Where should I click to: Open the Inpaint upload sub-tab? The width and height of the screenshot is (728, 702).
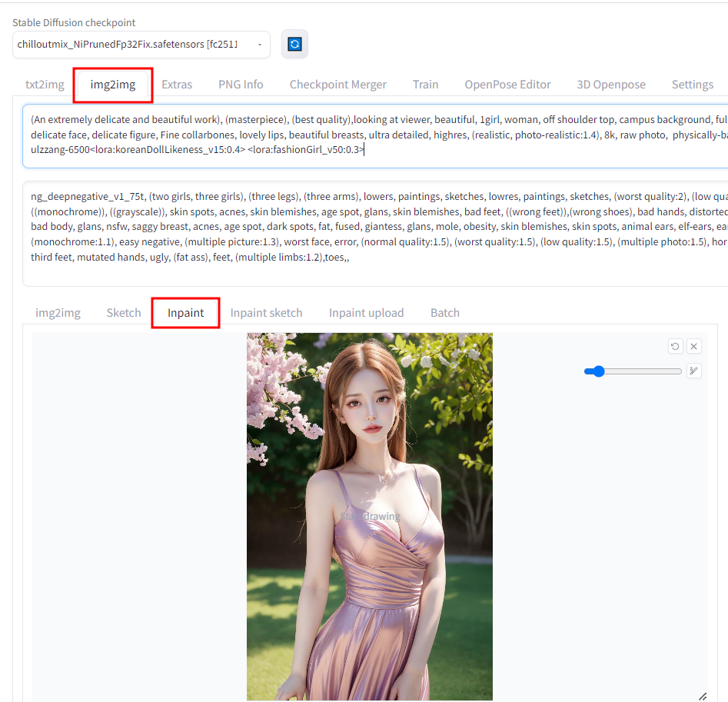[x=367, y=312]
